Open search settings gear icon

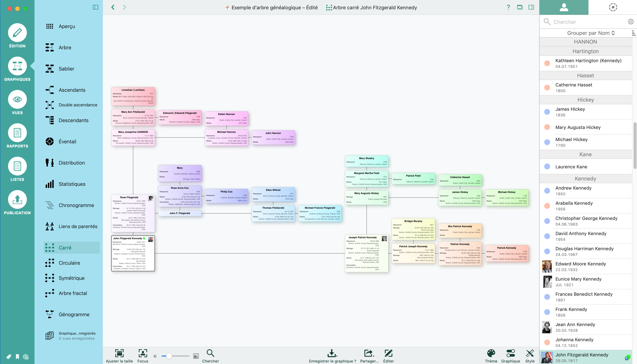(631, 22)
